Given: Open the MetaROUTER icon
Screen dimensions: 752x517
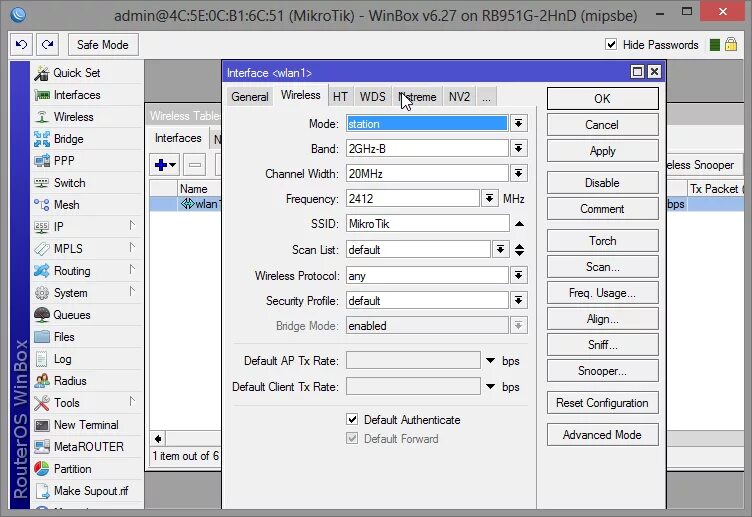Looking at the screenshot, I should pos(42,446).
